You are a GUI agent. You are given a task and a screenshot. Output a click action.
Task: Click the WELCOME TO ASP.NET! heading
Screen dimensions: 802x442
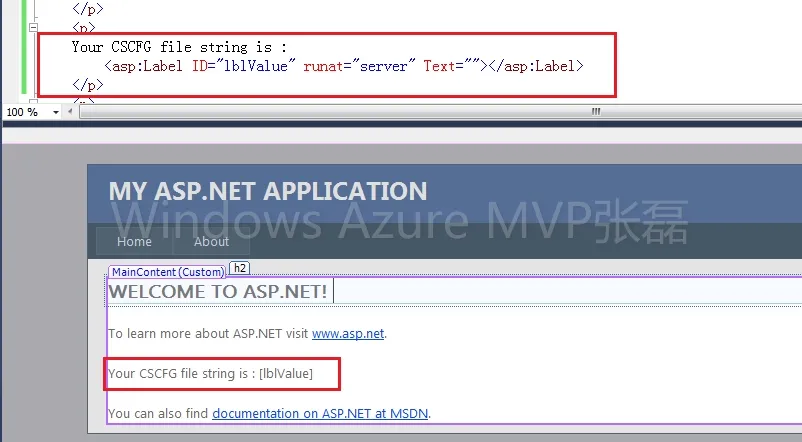218,292
